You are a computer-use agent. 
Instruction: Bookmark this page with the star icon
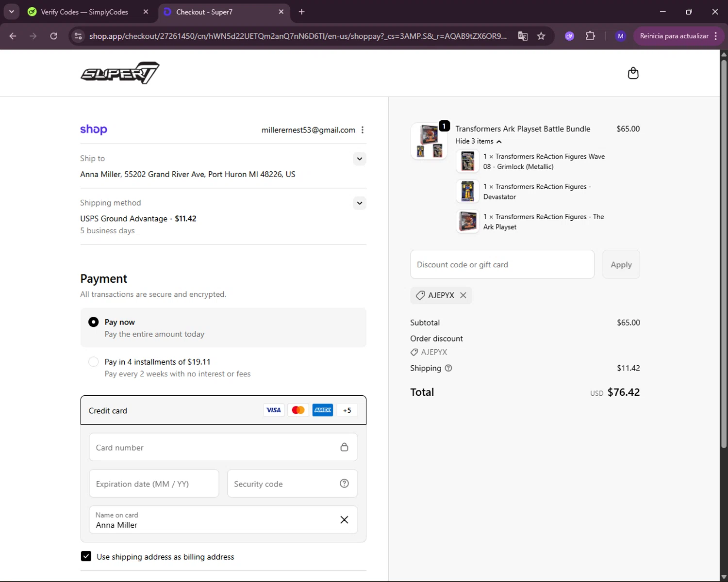pos(541,36)
